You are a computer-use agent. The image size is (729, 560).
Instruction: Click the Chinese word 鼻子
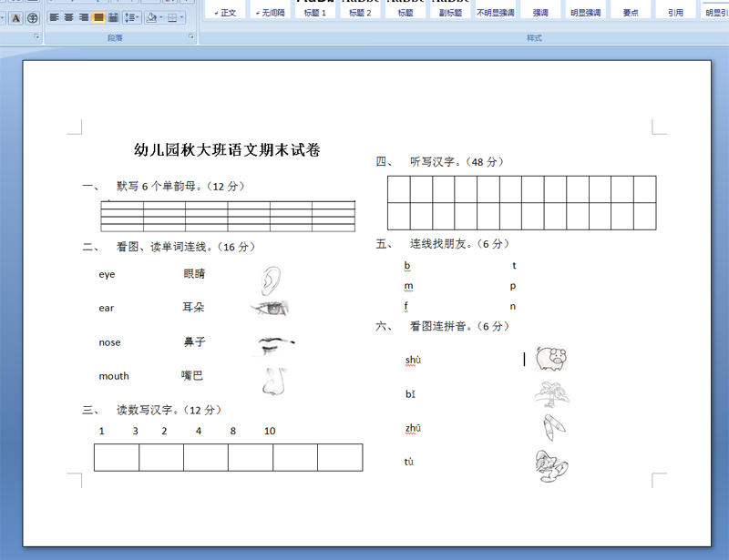[194, 342]
